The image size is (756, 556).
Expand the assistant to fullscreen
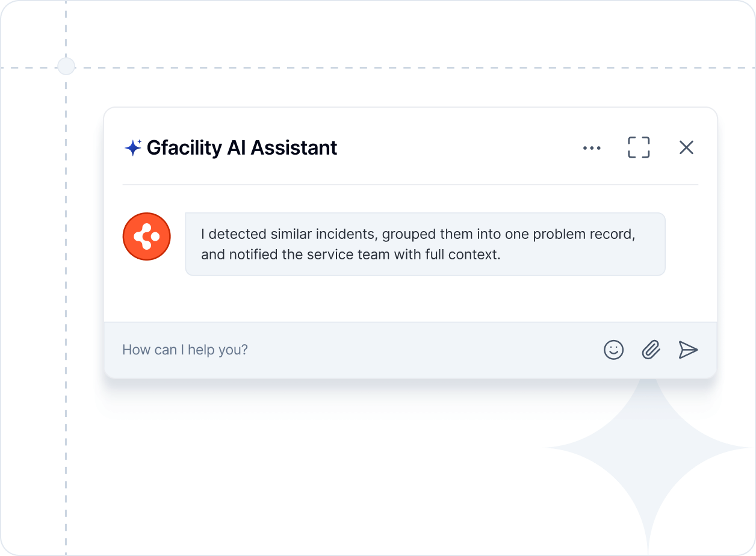tap(639, 147)
